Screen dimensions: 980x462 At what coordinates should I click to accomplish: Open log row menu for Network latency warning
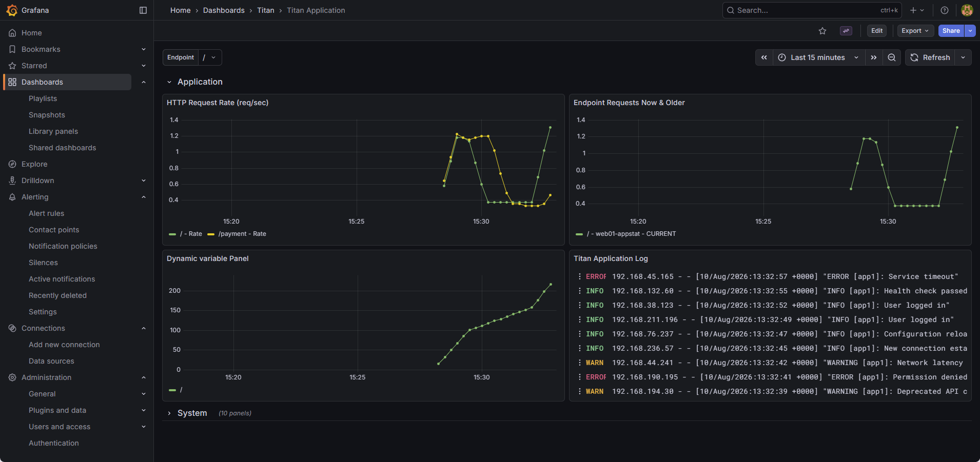point(580,363)
